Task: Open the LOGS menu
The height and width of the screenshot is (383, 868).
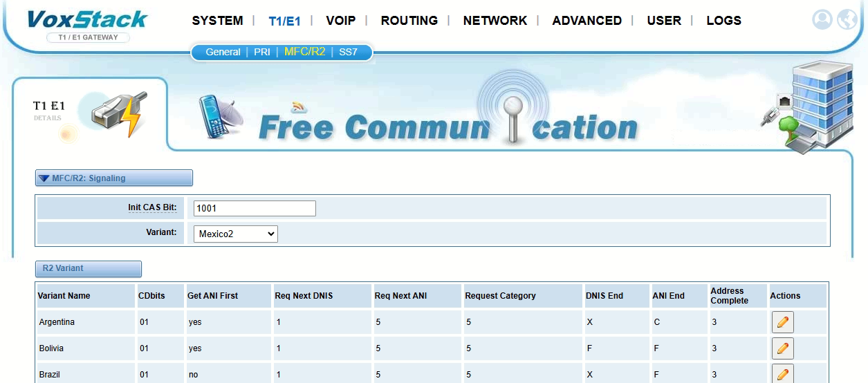Action: point(723,21)
